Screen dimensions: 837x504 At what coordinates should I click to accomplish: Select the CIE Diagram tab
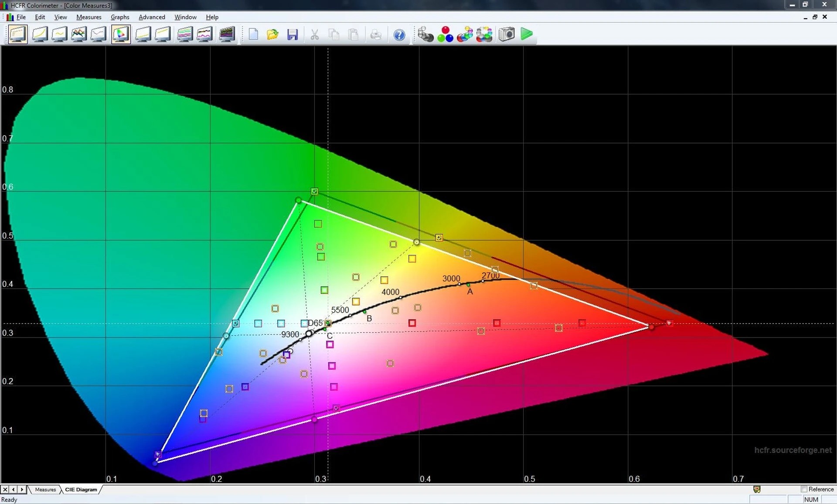(81, 490)
